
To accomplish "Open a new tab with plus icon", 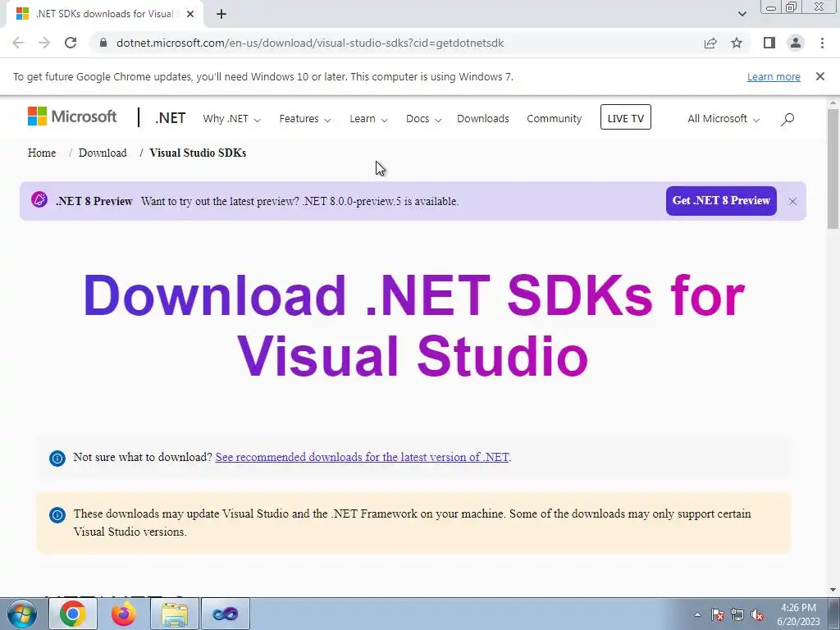I will pyautogui.click(x=221, y=14).
